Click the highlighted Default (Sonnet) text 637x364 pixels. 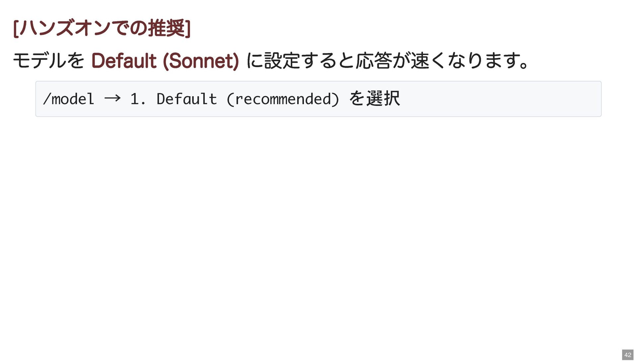(x=165, y=61)
